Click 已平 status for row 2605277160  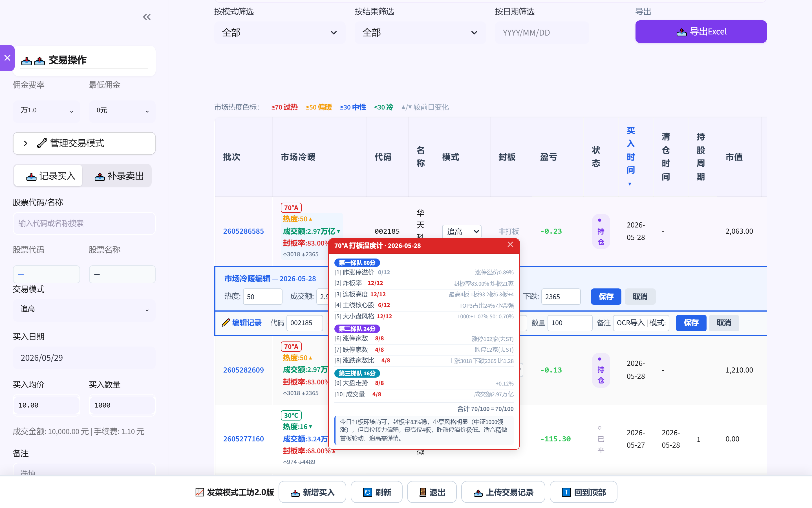601,439
